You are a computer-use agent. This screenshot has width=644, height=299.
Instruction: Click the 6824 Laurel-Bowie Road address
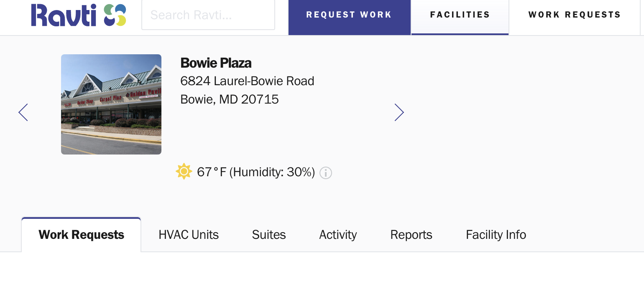[247, 81]
